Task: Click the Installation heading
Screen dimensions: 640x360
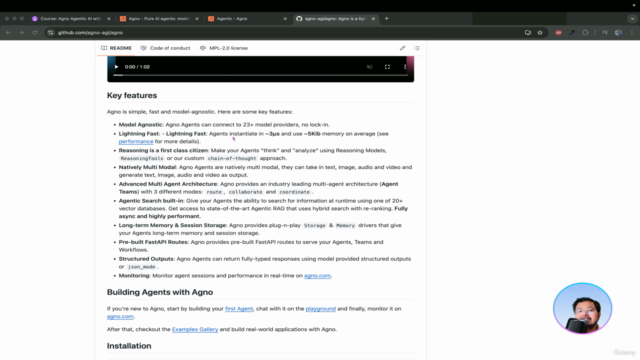Action: [129, 346]
